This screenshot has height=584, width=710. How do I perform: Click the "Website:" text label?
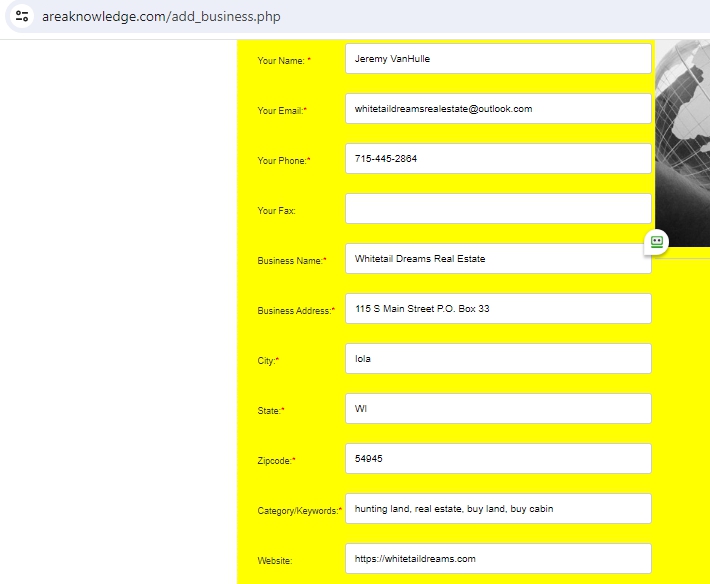275,561
